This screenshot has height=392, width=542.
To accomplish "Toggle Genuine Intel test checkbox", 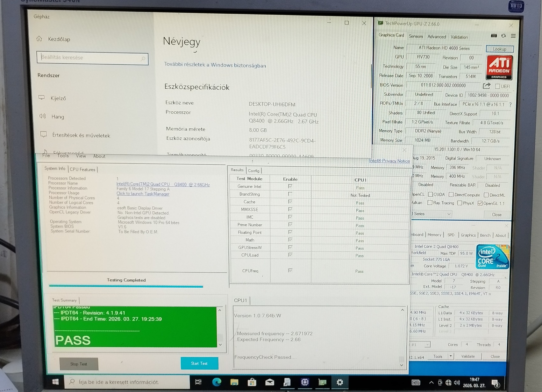I will [x=290, y=186].
